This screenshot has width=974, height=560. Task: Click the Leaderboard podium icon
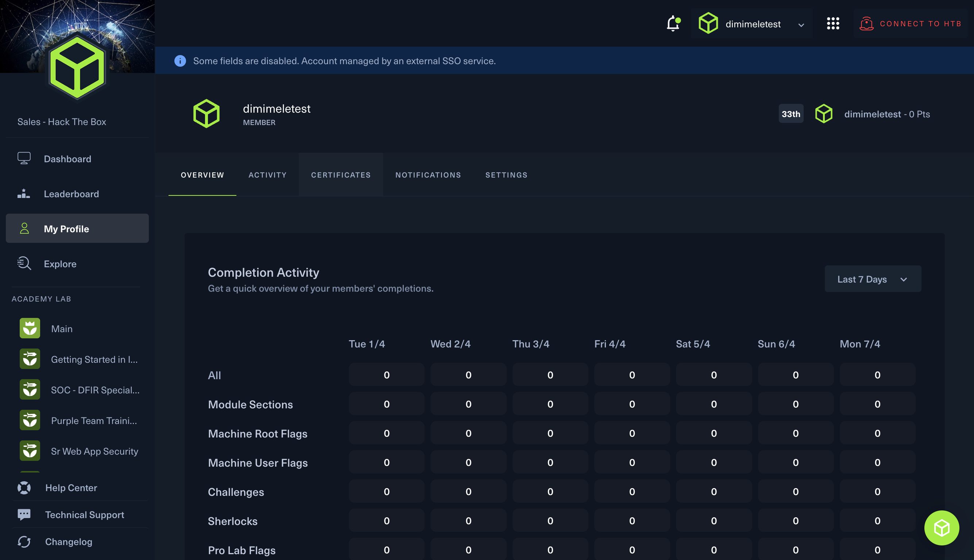tap(24, 194)
